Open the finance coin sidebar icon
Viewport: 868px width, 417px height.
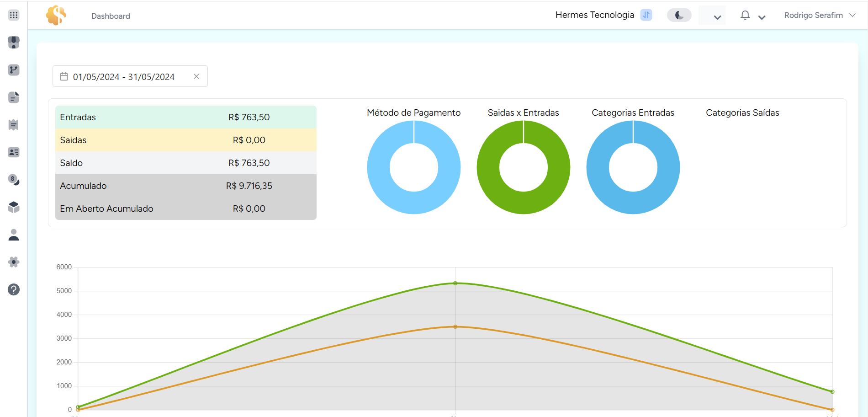coord(14,180)
